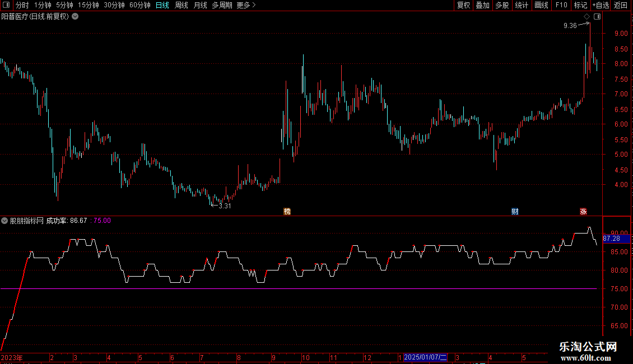
Task: Select the 1分钟 period
Action: 43,5
